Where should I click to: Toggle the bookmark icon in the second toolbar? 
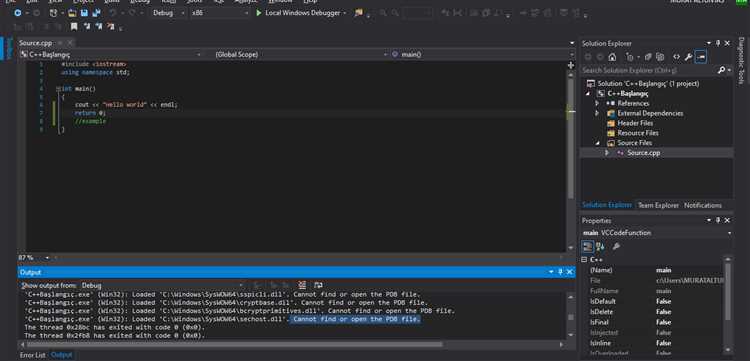click(74, 27)
